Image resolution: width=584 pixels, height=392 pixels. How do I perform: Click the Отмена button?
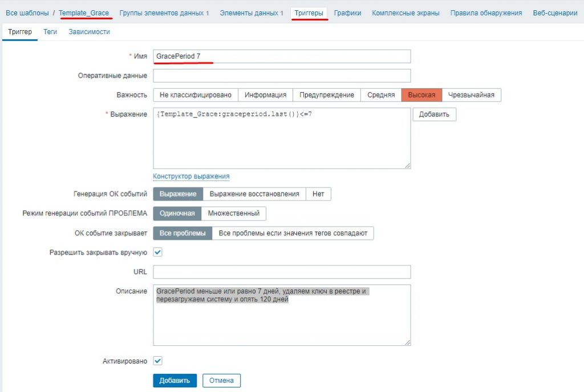222,380
